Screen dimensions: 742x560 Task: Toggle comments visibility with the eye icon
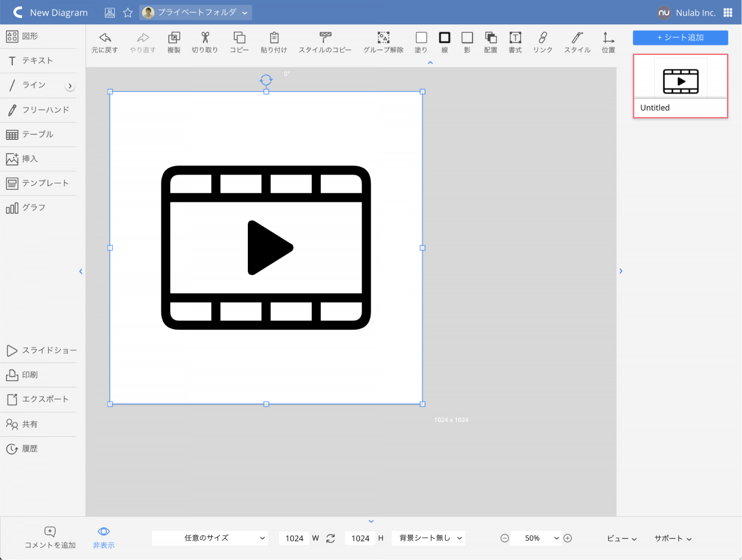pyautogui.click(x=103, y=532)
